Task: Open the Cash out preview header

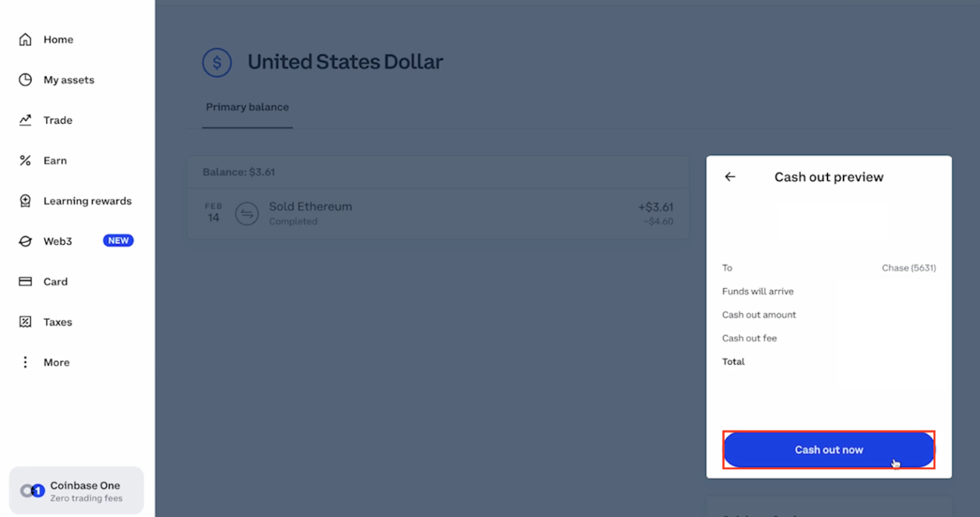Action: tap(828, 177)
